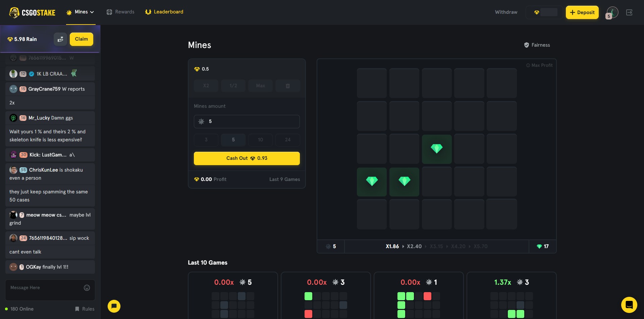The image size is (644, 319).
Task: Click GrayCrane759 username in chat
Action: click(x=44, y=89)
